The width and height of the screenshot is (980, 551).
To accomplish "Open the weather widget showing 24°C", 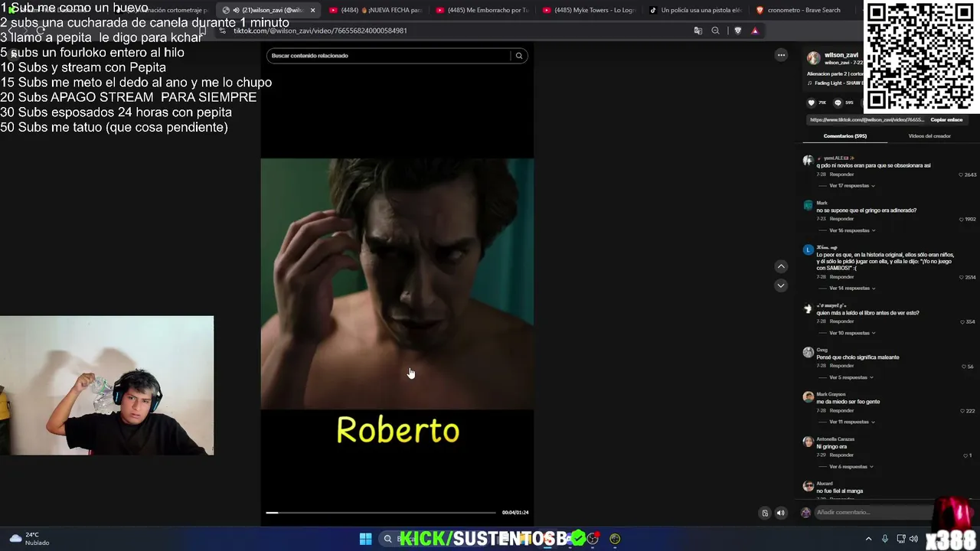I will [30, 539].
